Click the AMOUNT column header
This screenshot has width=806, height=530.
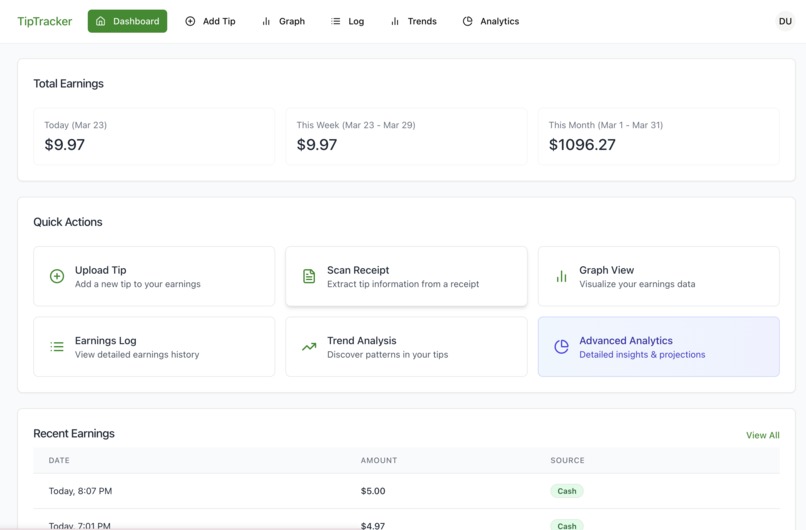point(379,460)
